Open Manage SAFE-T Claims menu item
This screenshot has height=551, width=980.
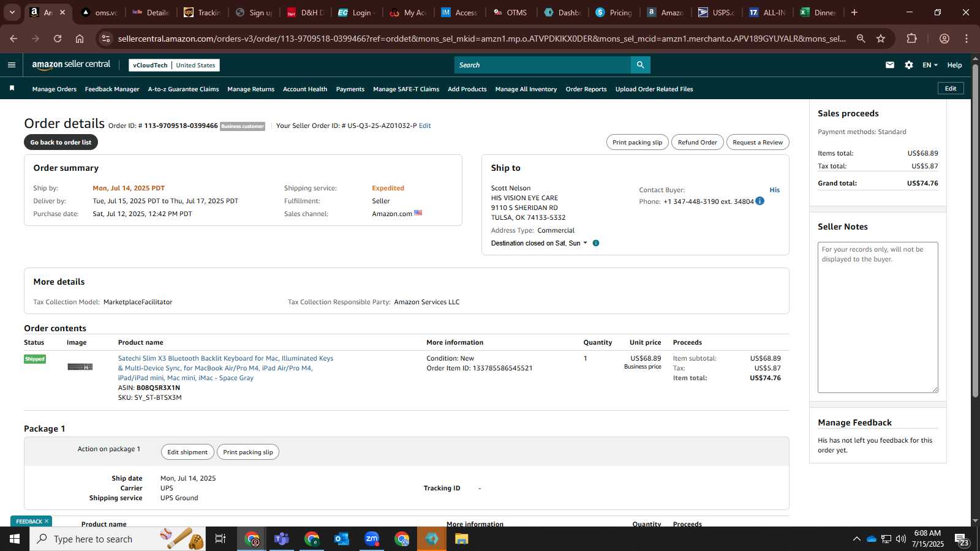point(406,89)
